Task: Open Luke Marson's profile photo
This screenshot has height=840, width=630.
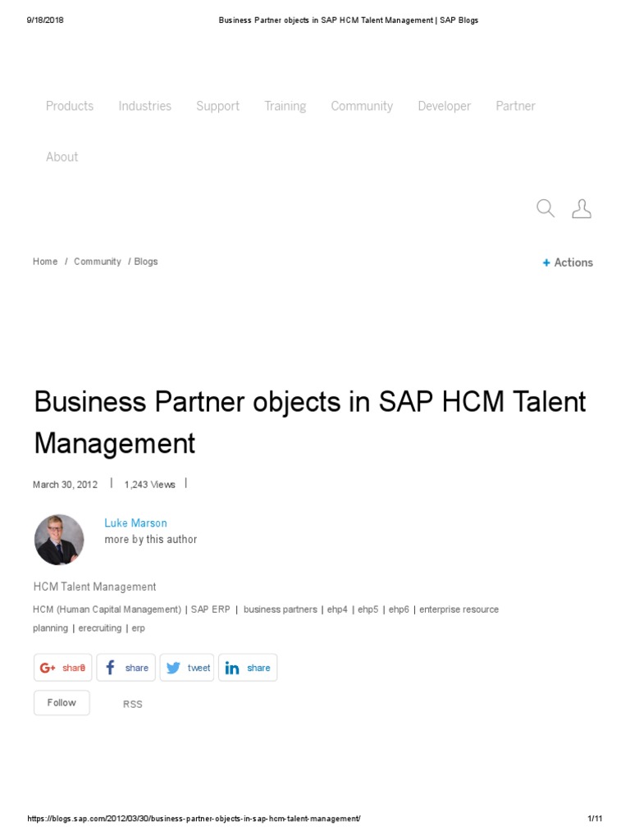Action: [x=59, y=540]
